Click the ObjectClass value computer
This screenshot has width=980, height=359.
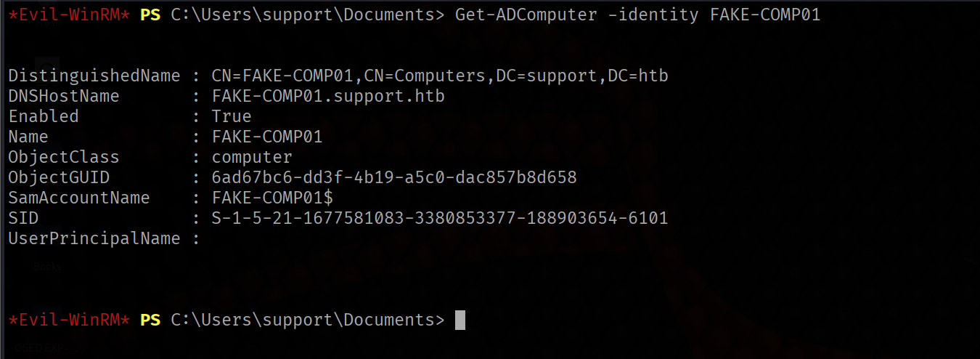[252, 157]
